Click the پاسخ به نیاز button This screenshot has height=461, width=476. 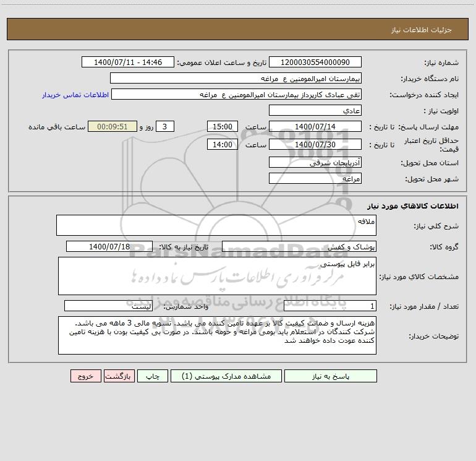tap(331, 376)
